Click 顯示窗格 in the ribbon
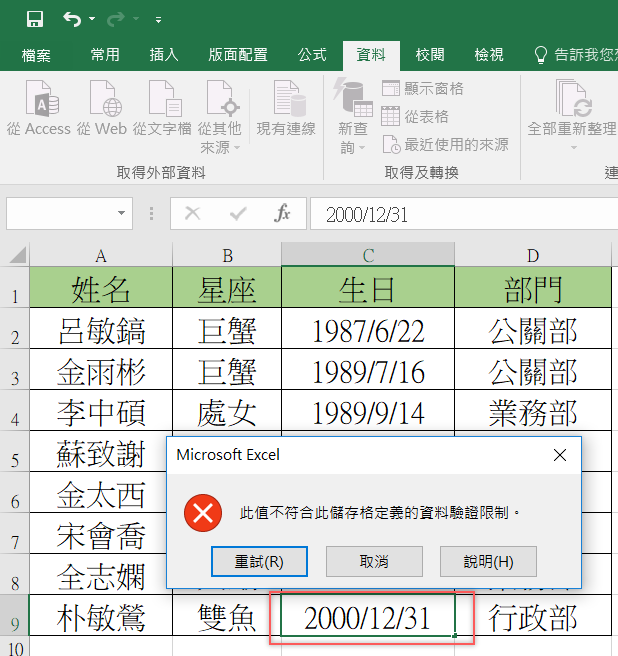The width and height of the screenshot is (618, 656). click(423, 89)
